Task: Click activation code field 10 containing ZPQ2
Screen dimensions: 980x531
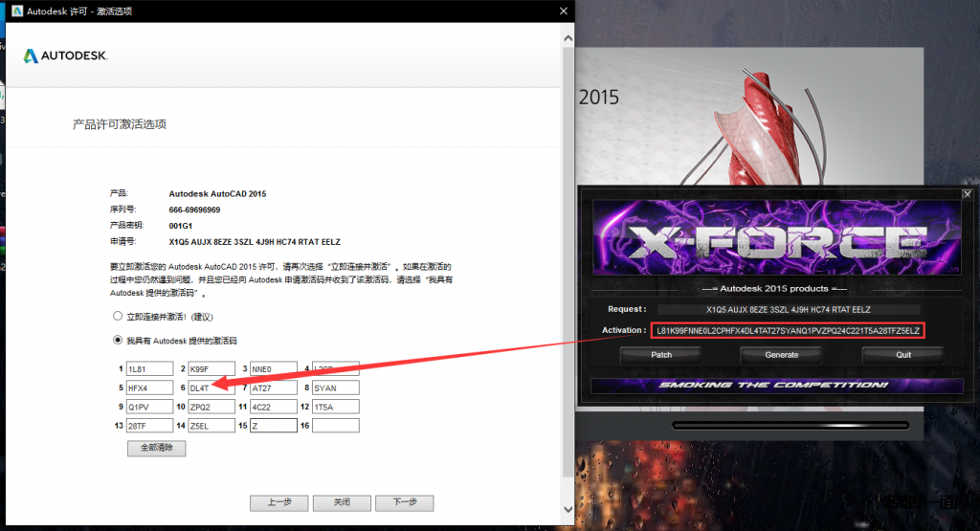Action: (211, 406)
